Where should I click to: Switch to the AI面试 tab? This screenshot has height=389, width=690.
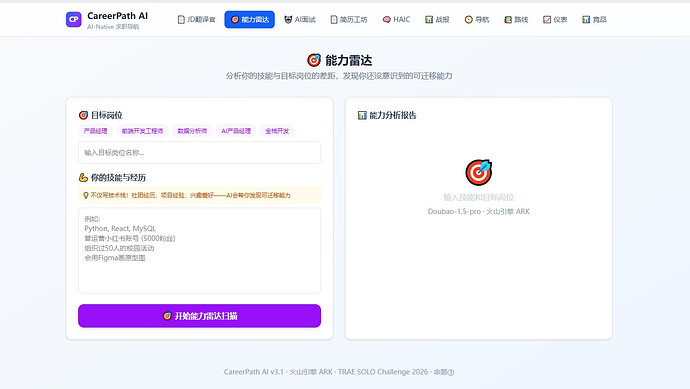[x=300, y=19]
